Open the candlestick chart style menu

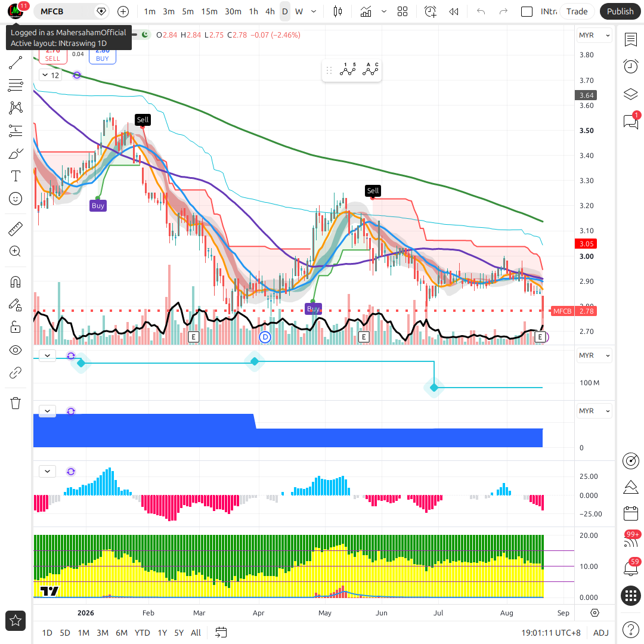pos(338,11)
